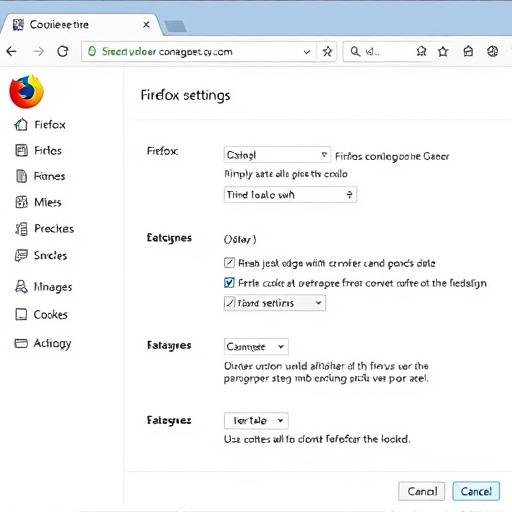
Task: Select the Oslay radio option
Action: (240, 239)
